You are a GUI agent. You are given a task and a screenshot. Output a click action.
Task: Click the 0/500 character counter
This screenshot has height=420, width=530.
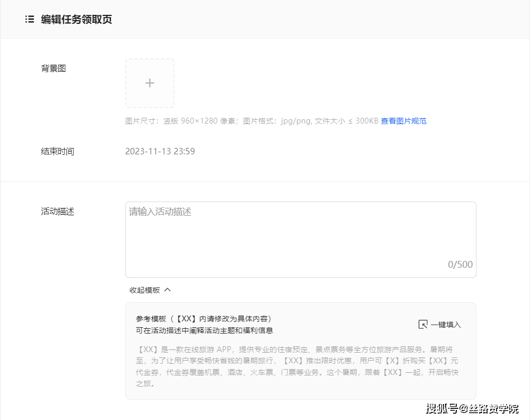coord(460,265)
